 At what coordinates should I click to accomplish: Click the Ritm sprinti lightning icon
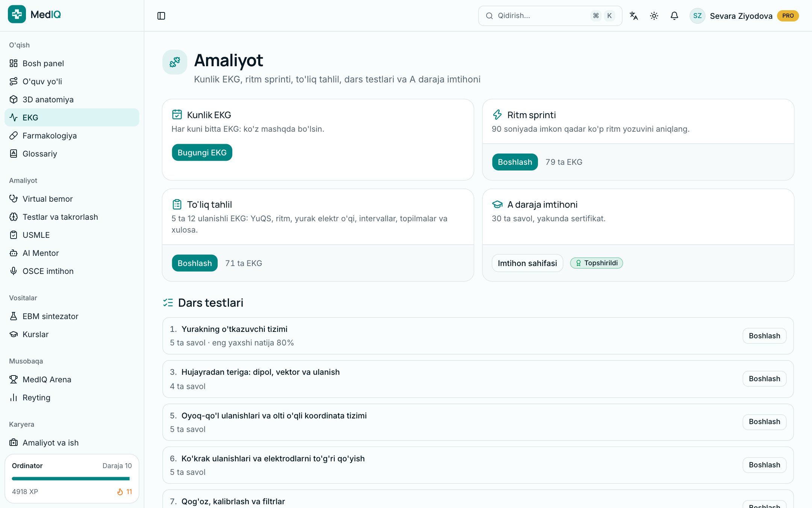point(497,114)
